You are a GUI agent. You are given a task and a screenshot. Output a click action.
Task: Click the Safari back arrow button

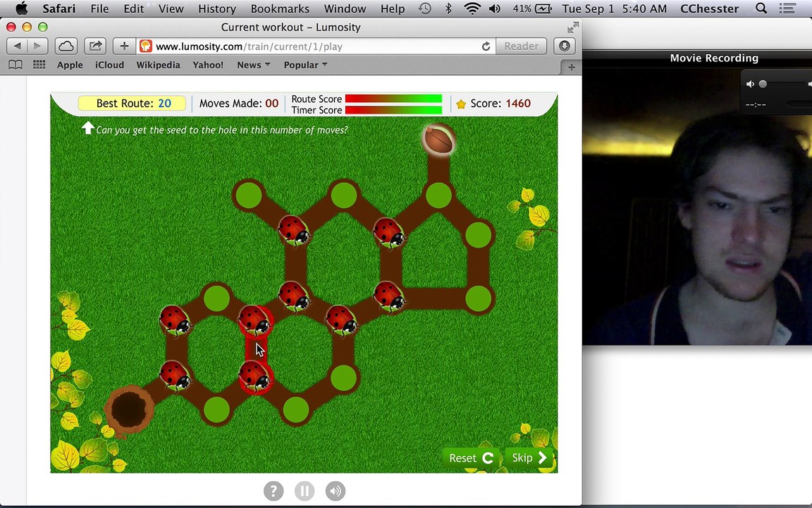17,46
